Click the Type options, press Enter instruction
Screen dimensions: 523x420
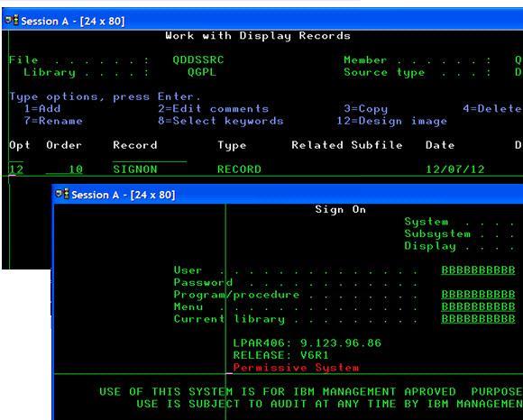(x=106, y=96)
